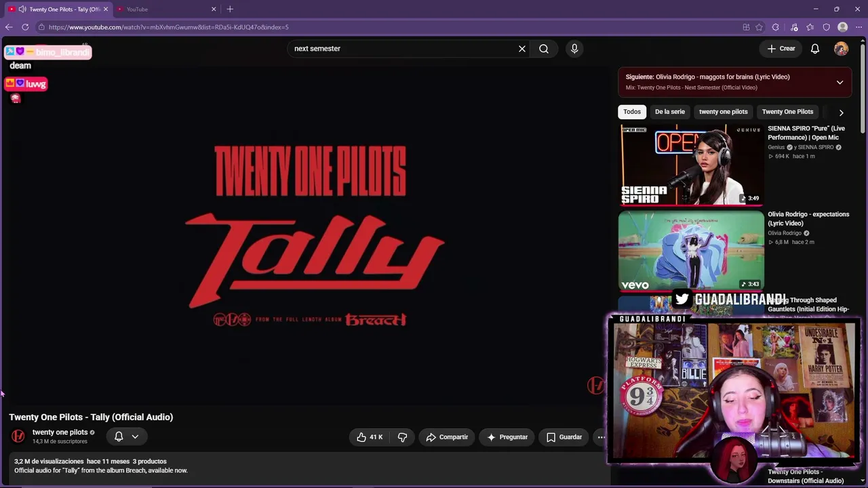Screen dimensions: 868x488
Task: Go back using the browser back arrow
Action: point(9,27)
